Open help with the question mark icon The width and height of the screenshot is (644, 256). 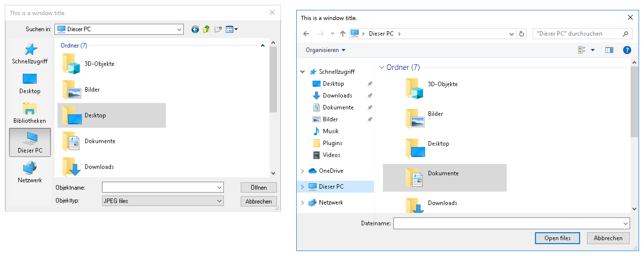[x=627, y=50]
